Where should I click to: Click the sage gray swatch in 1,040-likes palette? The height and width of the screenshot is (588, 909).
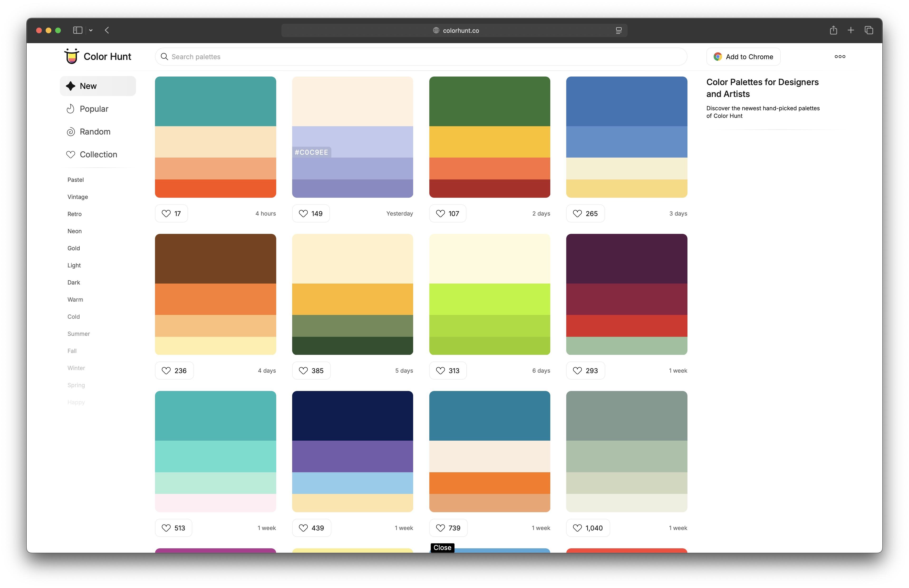(x=627, y=415)
